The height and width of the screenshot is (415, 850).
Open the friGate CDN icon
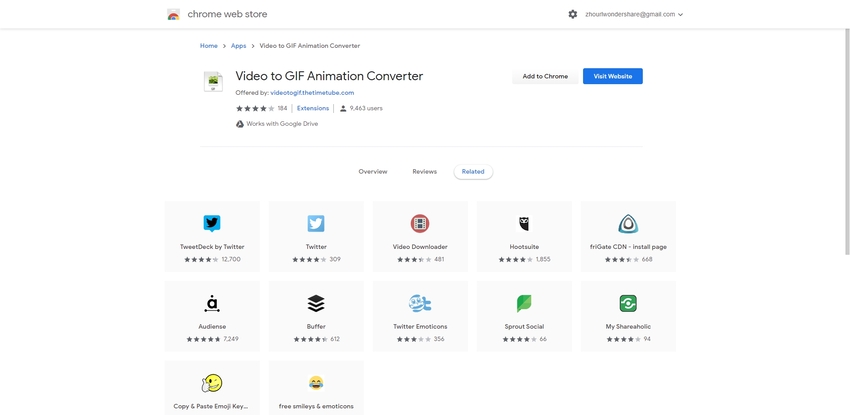(x=628, y=223)
